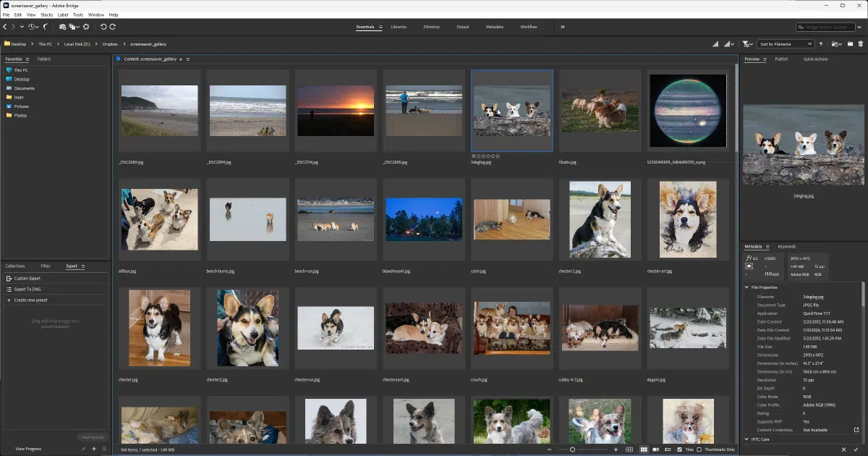Expand the IPTC Core metadata section

(x=747, y=439)
